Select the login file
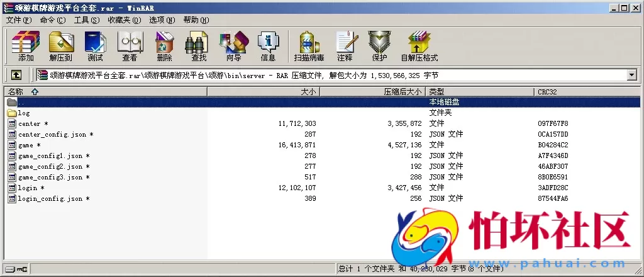The height and width of the screenshot is (277, 644). click(x=26, y=188)
